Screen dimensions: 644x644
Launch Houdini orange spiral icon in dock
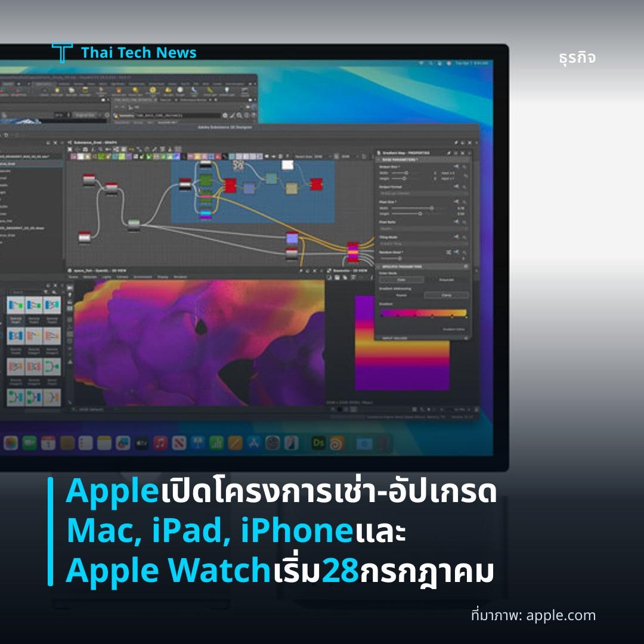point(337,444)
